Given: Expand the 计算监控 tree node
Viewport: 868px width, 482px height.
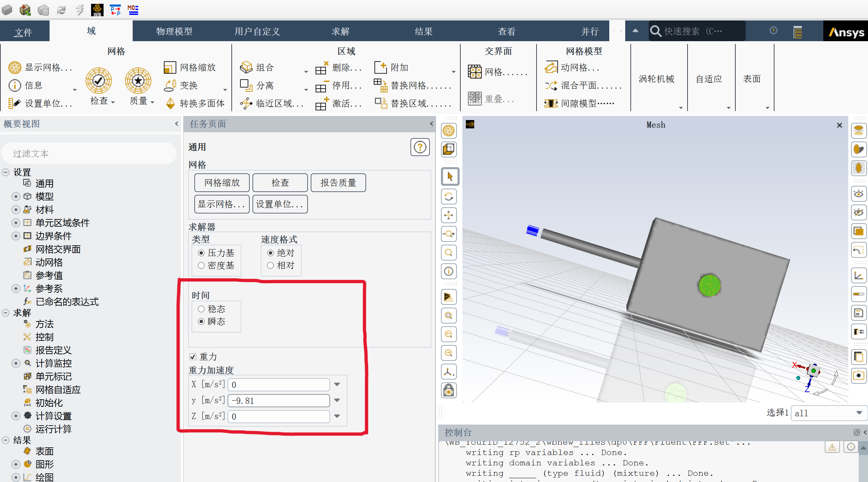Looking at the screenshot, I should 16,363.
